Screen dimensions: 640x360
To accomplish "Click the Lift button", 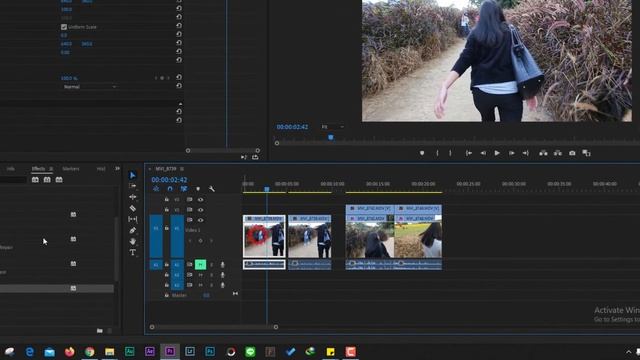I will point(543,153).
